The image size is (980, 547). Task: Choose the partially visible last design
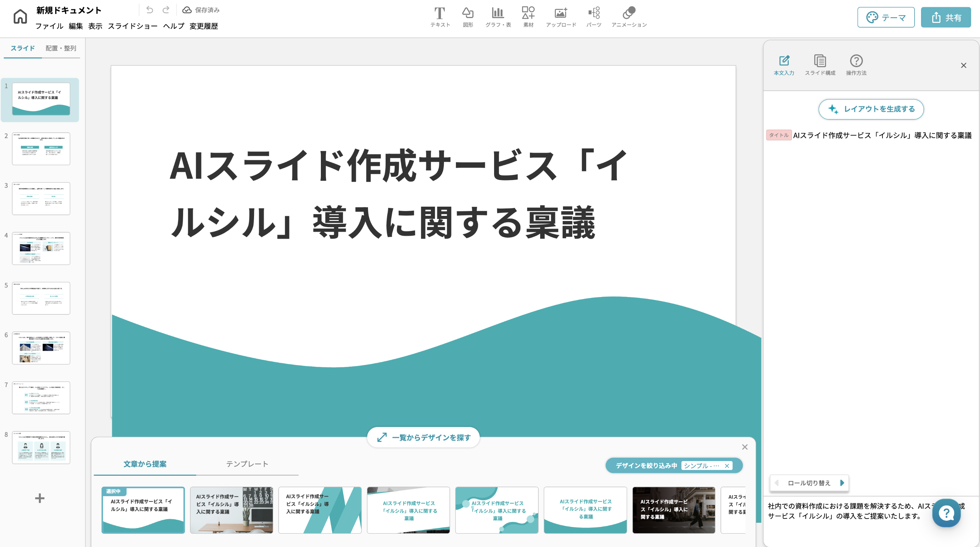733,510
